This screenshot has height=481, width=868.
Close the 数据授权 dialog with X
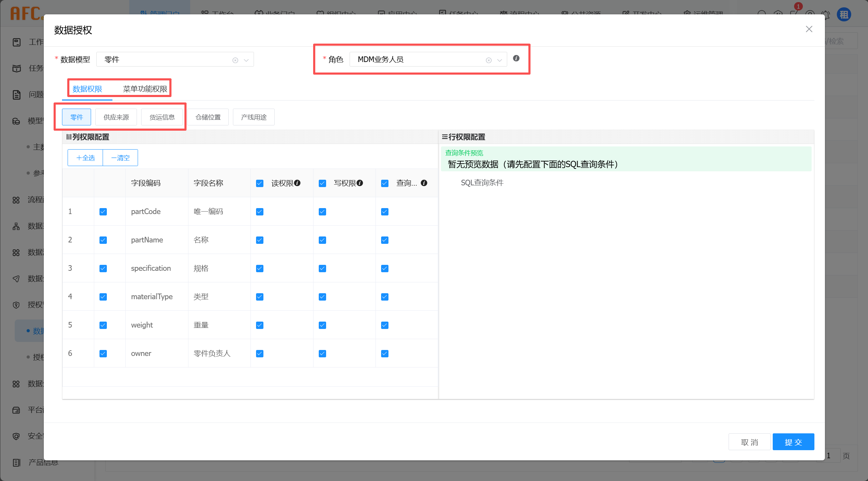coord(809,29)
